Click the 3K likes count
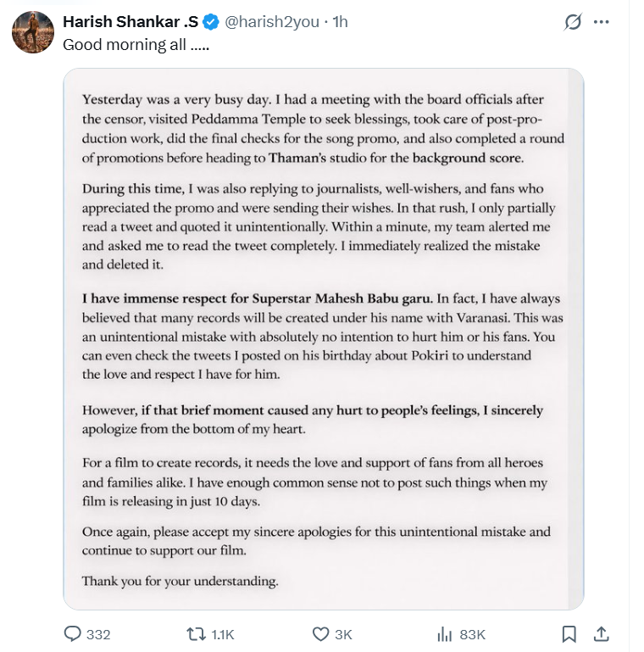Viewport: 644px width, 652px height. point(343,634)
